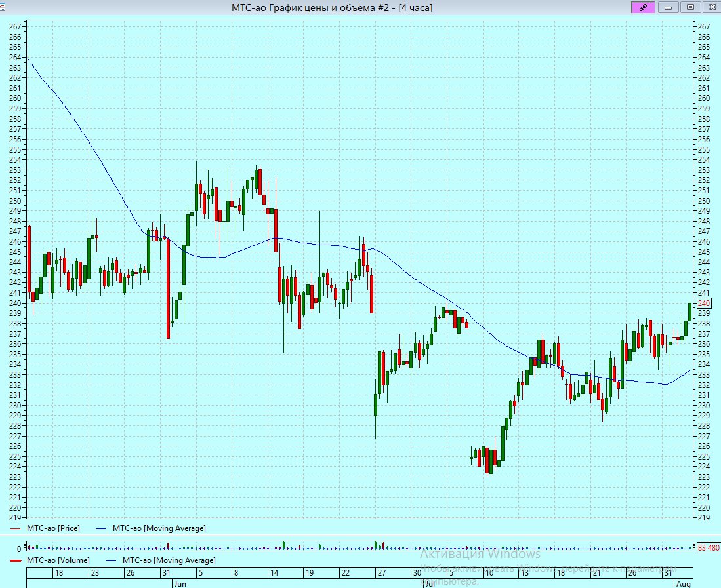Click date label 13 on time axis

[525, 573]
